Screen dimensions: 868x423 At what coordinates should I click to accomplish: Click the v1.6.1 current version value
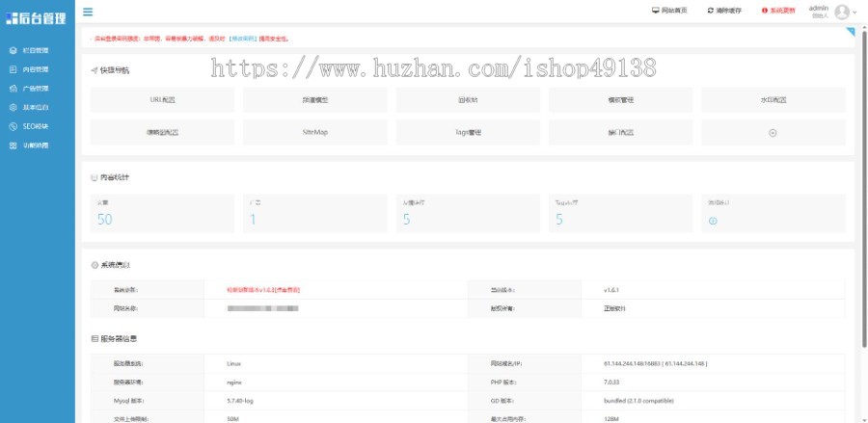click(611, 290)
